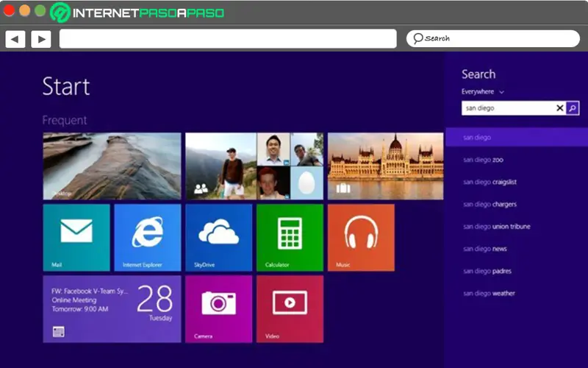Screen dimensions: 588x368
Task: Open the People tile with contact photos
Action: point(254,166)
